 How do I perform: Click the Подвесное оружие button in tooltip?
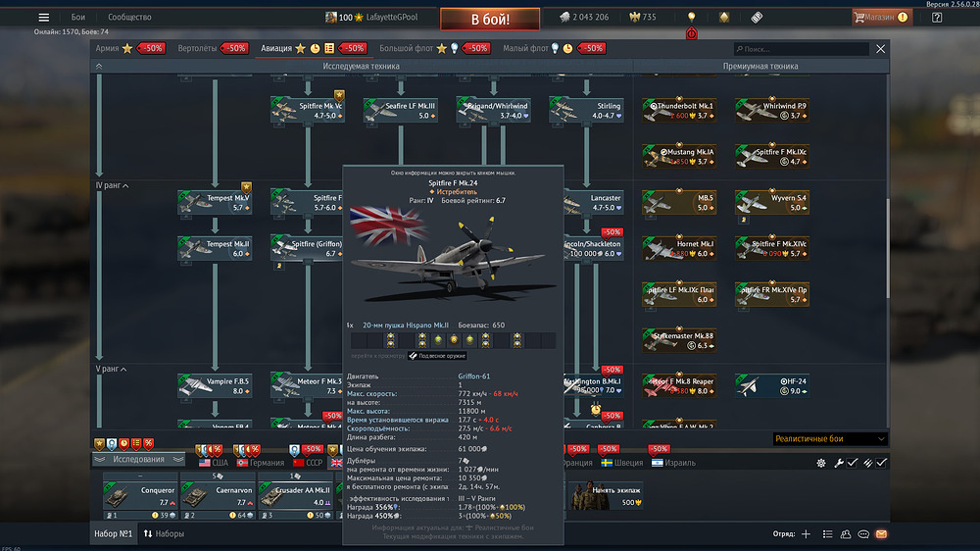point(437,356)
